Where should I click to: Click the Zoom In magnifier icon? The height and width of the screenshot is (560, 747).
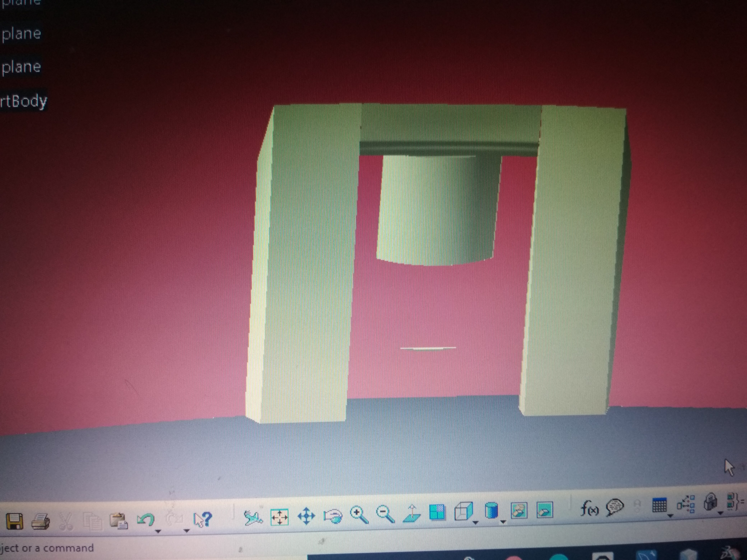click(x=359, y=515)
